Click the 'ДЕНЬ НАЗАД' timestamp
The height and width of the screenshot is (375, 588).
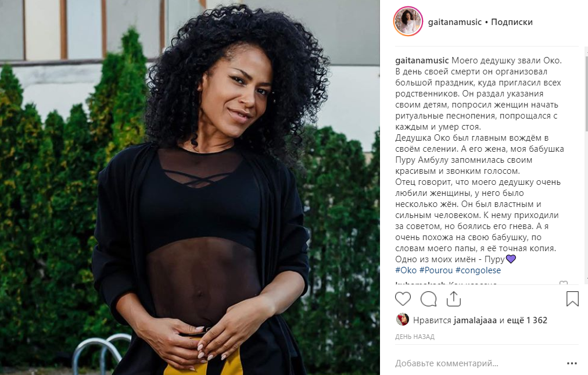pos(415,337)
